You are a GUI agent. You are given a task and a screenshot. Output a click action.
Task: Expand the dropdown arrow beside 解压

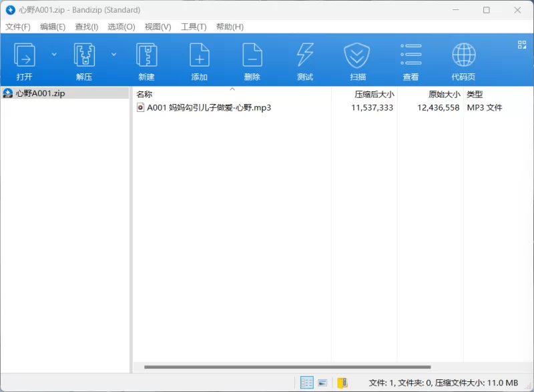(114, 54)
